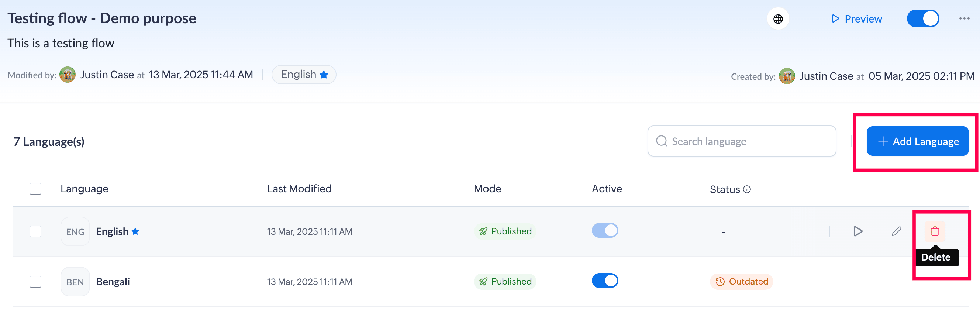Check the select-all languages checkbox
This screenshot has height=313, width=980.
[x=35, y=189]
